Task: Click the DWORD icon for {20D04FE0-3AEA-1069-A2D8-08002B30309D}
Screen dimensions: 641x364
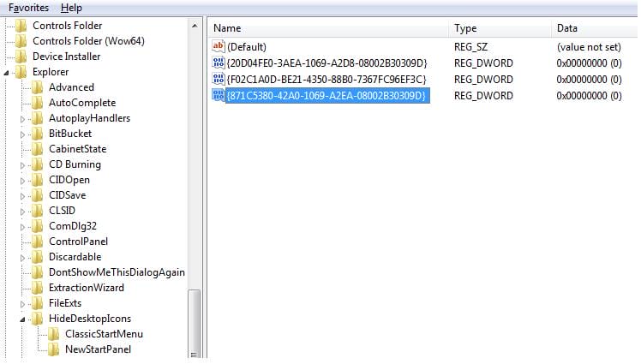Action: (219, 63)
